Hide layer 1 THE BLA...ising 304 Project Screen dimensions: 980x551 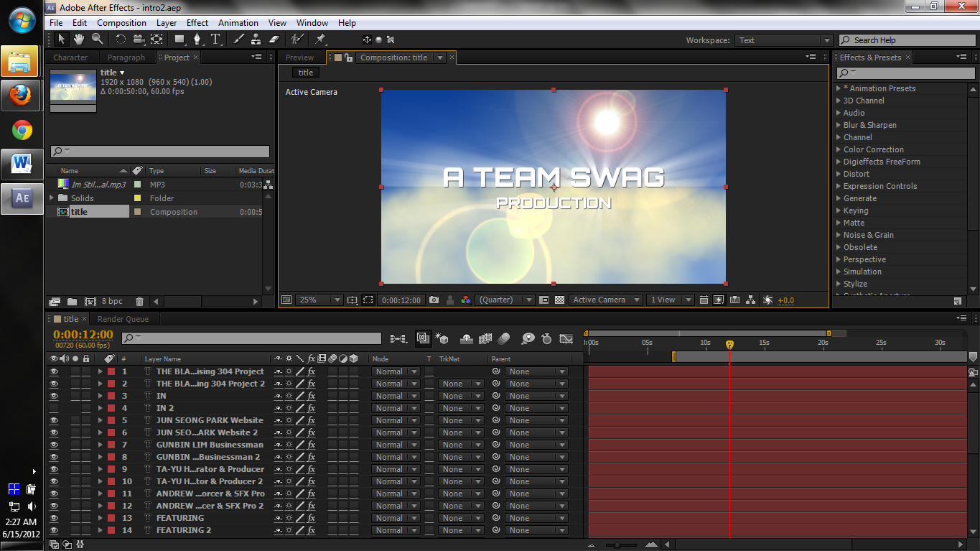pyautogui.click(x=54, y=371)
